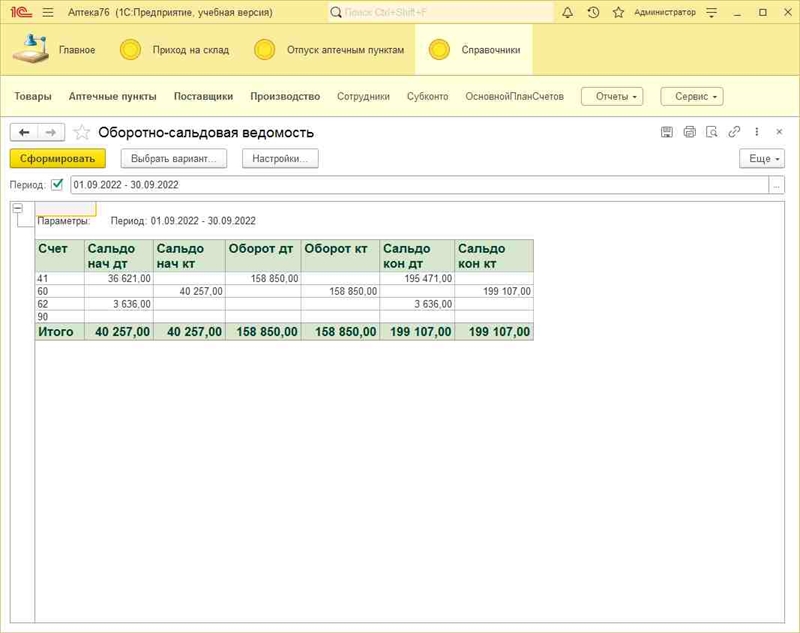This screenshot has height=633, width=800.
Task: Click the Оборот дт column header
Action: coord(263,256)
